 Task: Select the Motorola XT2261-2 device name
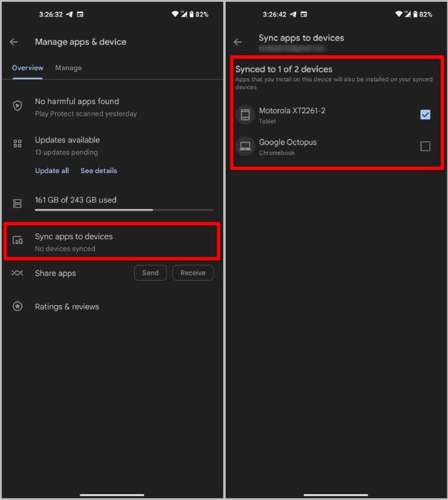[292, 111]
